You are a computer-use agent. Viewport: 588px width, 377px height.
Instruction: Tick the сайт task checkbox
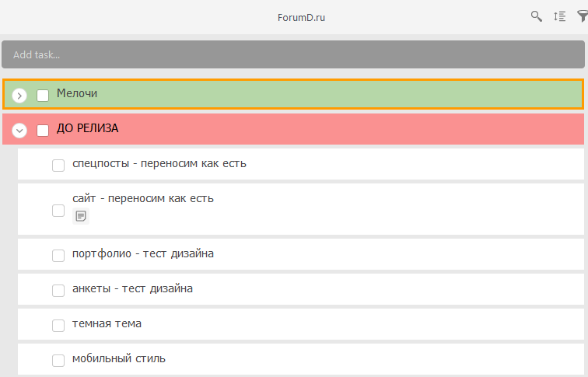[x=58, y=210]
